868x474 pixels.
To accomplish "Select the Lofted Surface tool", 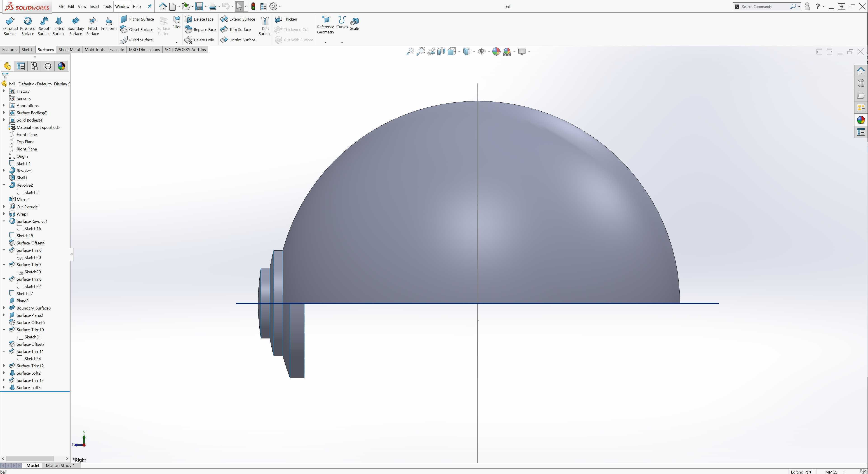I will [x=59, y=26].
